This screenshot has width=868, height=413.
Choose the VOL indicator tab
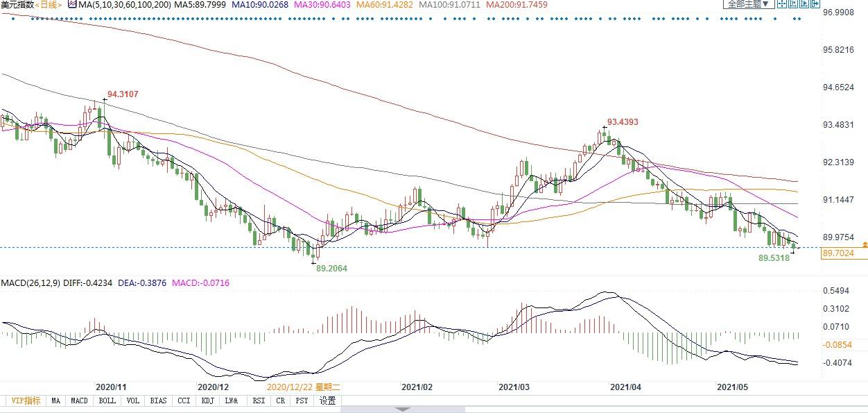133,401
